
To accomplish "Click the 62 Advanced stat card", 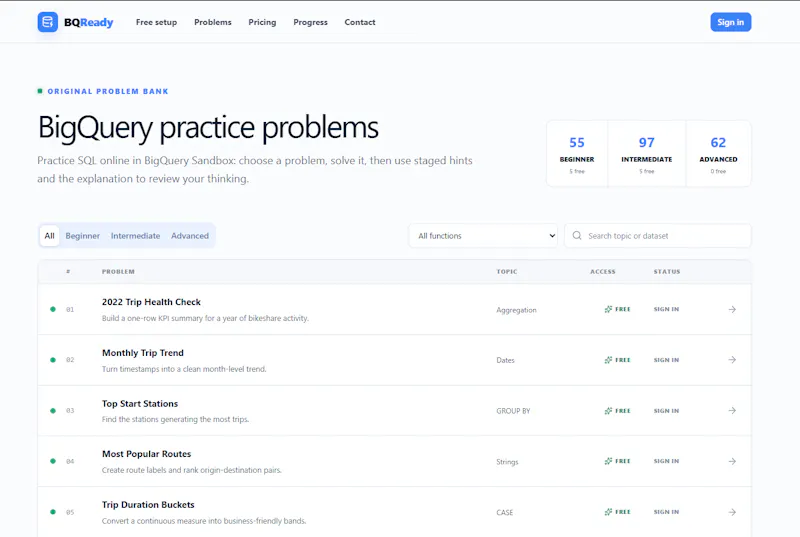I will [718, 154].
